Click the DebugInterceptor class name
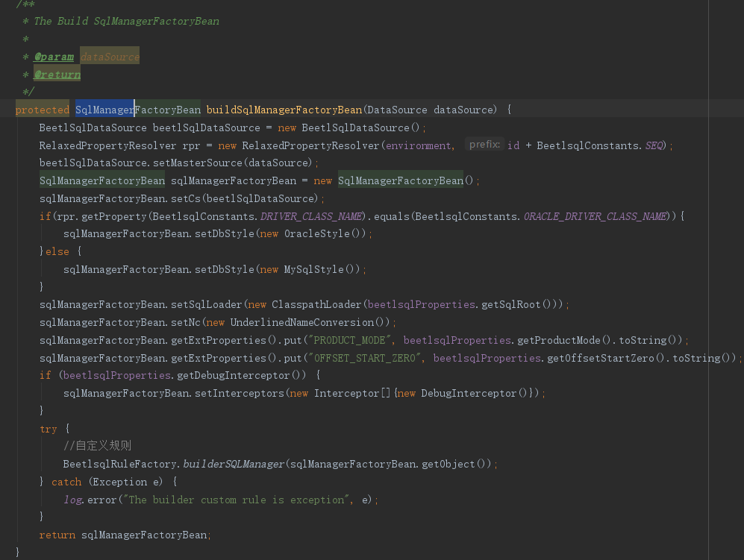 pos(469,393)
